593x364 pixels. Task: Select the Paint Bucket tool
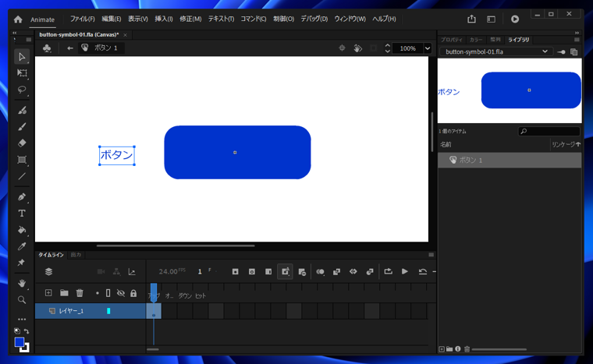point(22,230)
